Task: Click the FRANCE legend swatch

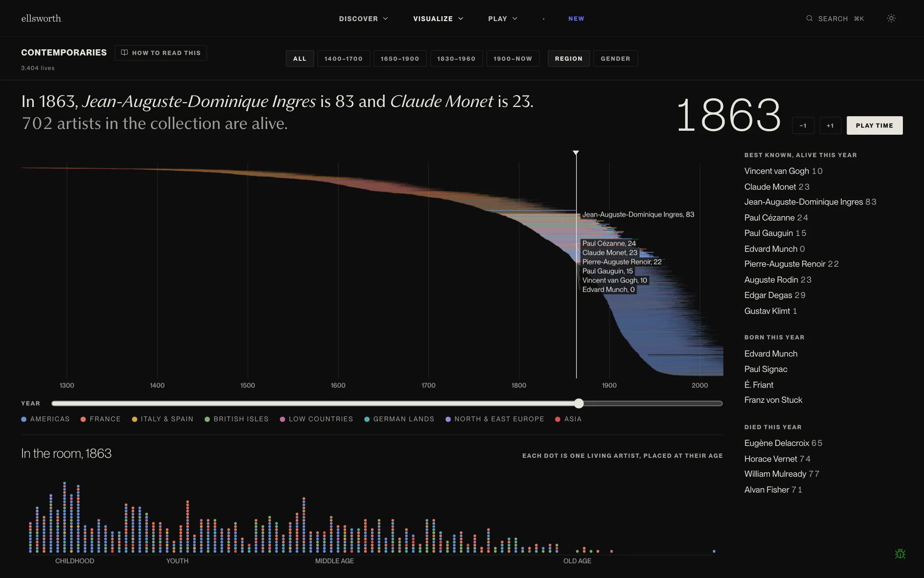Action: click(x=83, y=419)
